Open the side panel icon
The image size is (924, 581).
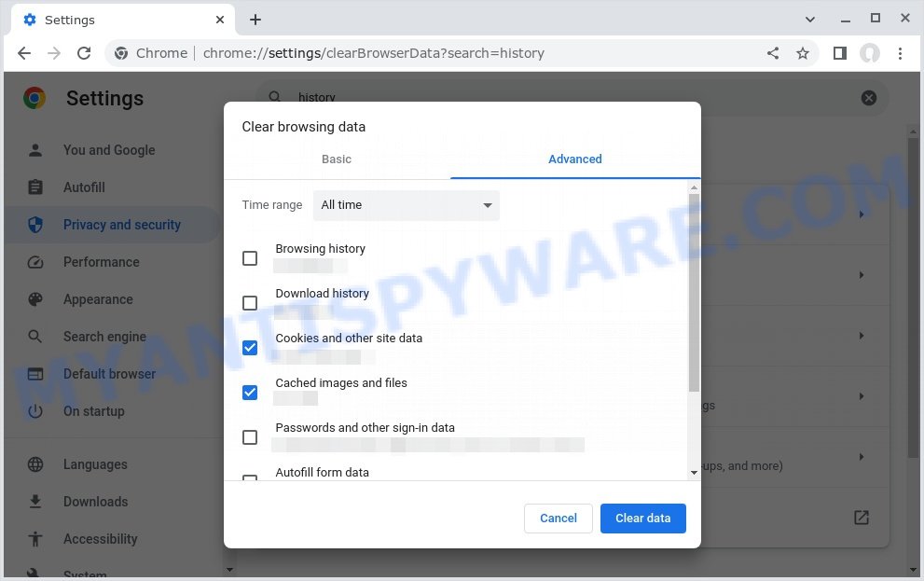coord(840,53)
